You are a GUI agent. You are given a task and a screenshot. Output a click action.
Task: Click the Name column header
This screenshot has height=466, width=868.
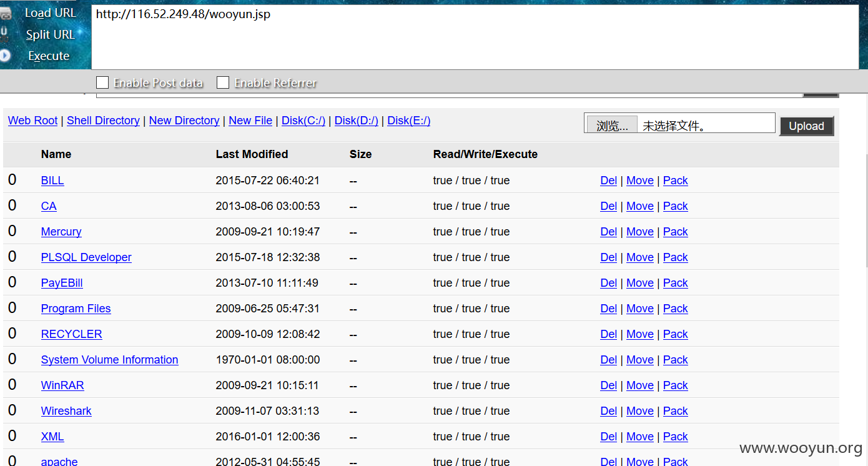[56, 154]
